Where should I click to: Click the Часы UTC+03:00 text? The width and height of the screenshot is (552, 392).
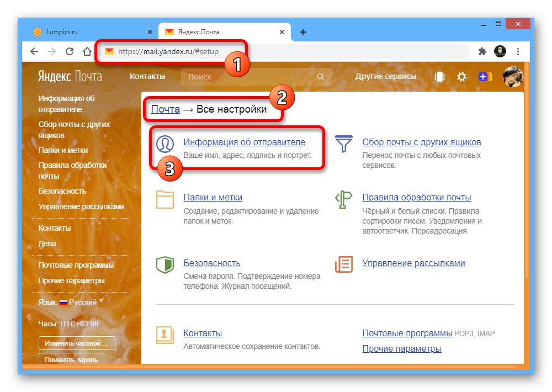tap(68, 324)
